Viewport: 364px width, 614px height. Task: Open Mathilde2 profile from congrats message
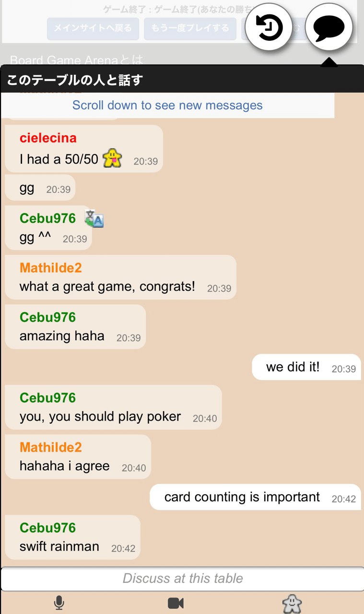[x=51, y=268]
